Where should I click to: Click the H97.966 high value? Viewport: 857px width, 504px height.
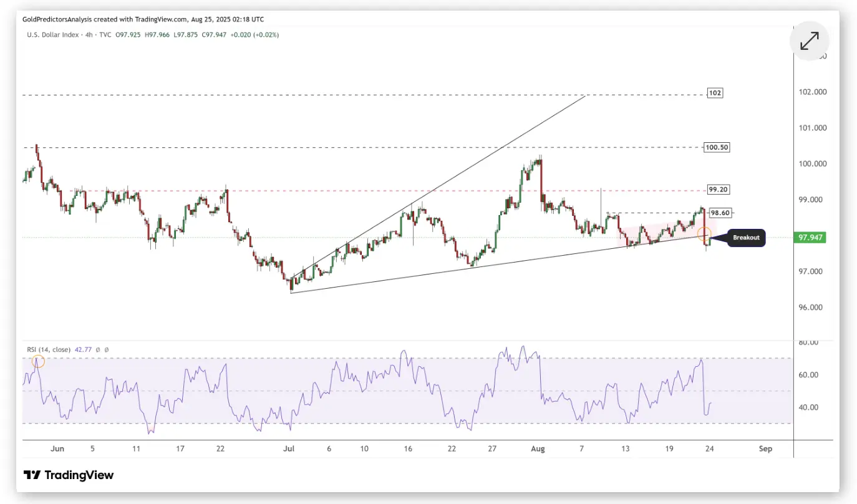(x=158, y=35)
